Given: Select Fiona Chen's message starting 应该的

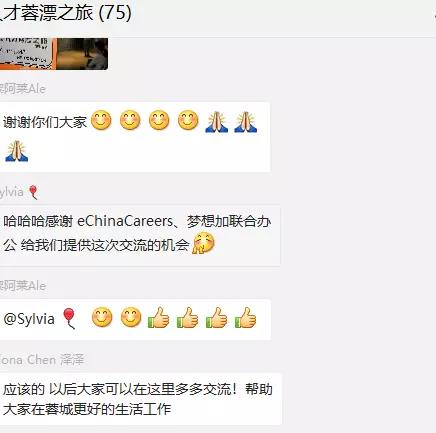Looking at the screenshot, I should [x=138, y=399].
